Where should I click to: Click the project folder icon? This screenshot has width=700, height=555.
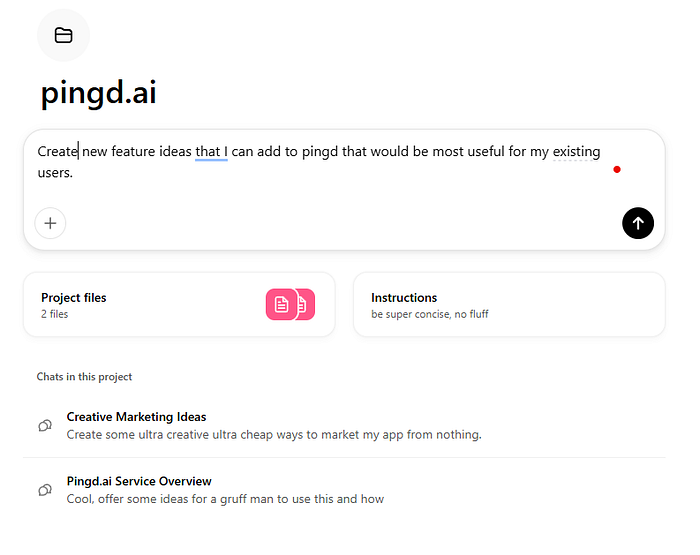click(x=63, y=35)
